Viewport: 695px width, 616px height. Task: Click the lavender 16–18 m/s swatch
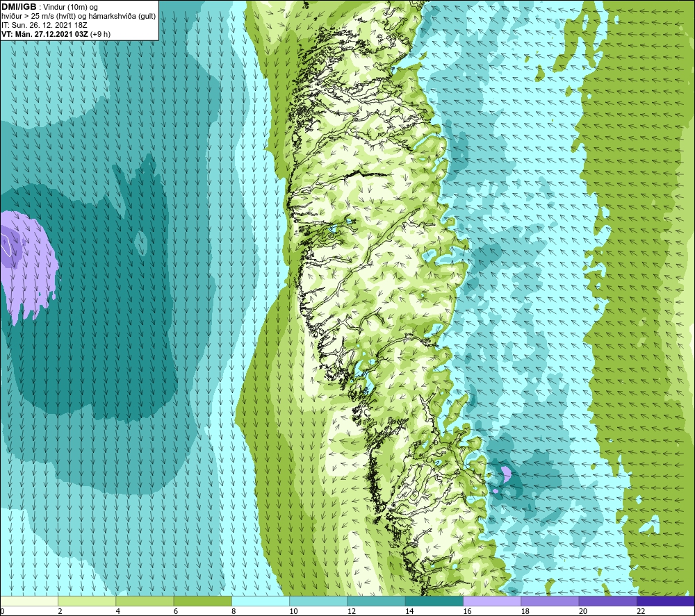tap(492, 601)
